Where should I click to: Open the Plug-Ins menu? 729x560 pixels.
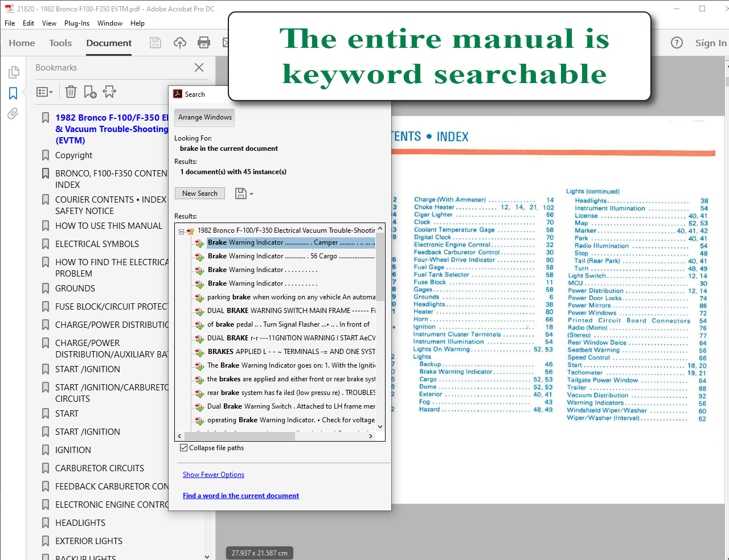[77, 23]
